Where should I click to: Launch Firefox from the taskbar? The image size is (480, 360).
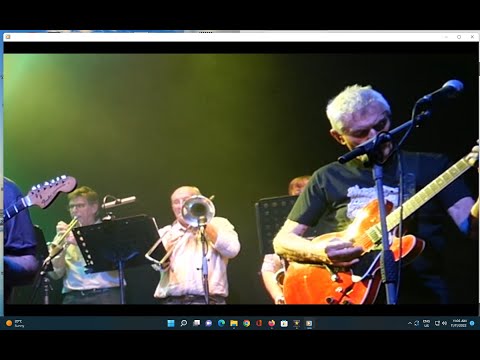point(272,323)
